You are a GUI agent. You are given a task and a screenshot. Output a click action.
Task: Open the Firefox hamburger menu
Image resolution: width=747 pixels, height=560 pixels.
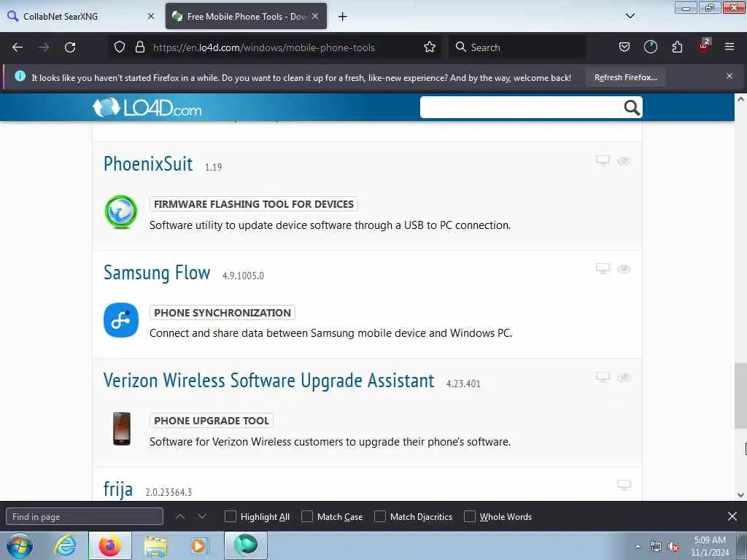(x=729, y=47)
